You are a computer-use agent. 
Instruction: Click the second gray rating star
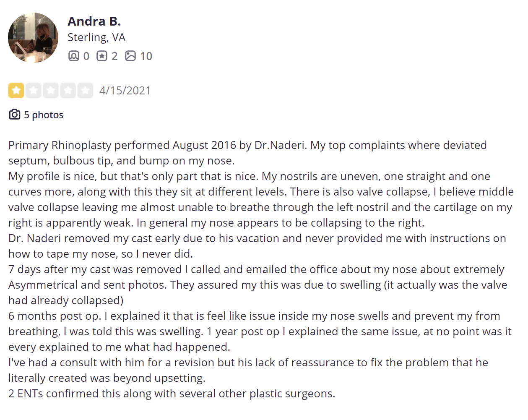(34, 90)
